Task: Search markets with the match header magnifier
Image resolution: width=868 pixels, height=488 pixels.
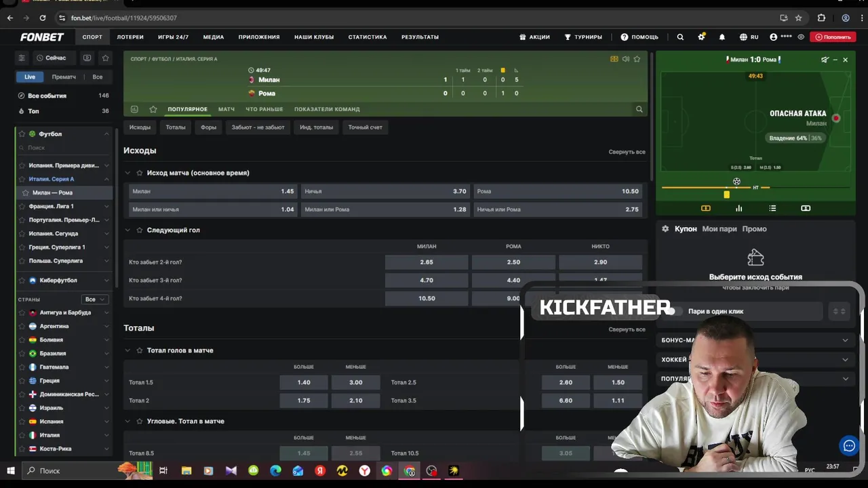Action: [x=639, y=109]
